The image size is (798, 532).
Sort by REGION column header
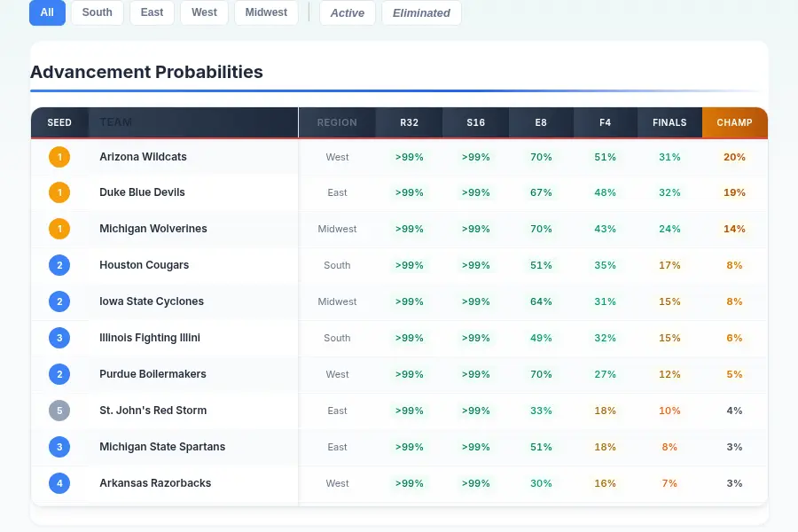click(337, 122)
